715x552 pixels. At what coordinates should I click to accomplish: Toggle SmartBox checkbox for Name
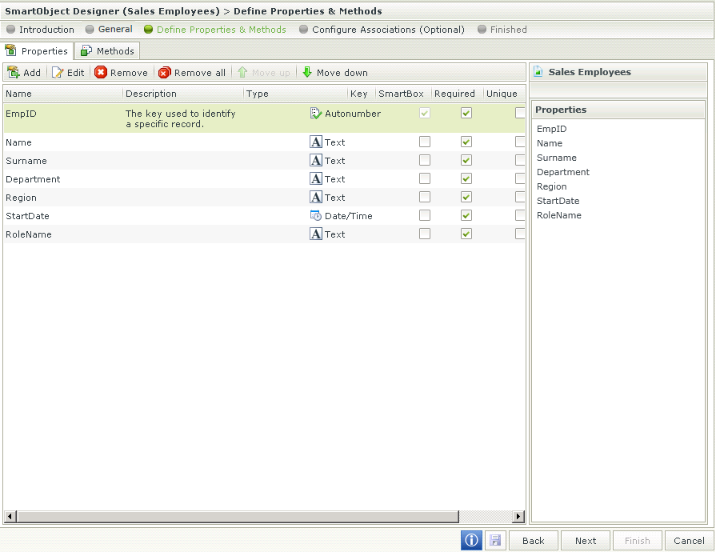pos(425,142)
